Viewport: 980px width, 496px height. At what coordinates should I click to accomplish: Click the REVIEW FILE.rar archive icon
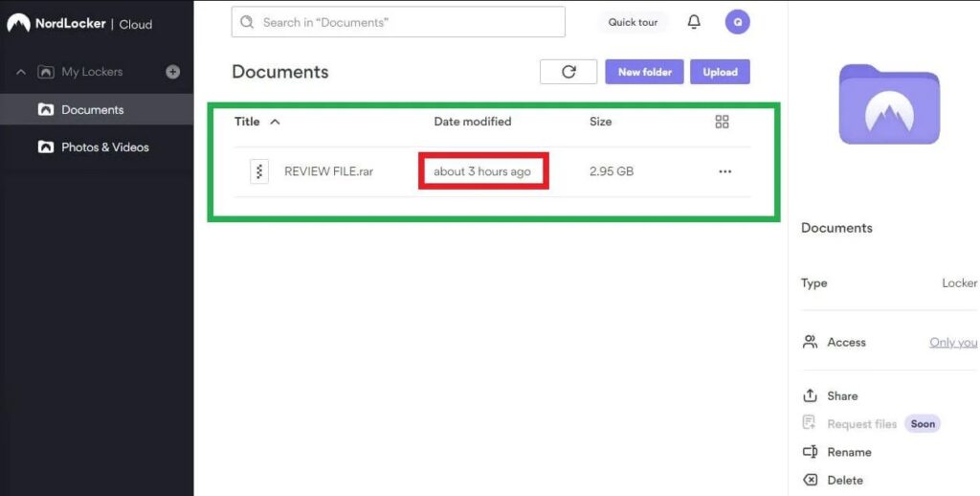[258, 171]
